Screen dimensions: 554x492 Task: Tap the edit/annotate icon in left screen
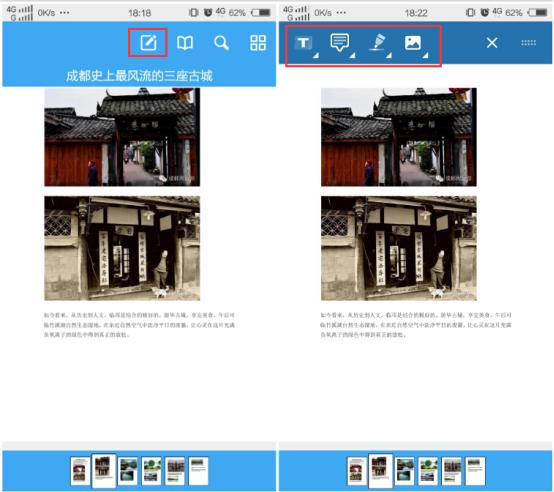coord(148,43)
